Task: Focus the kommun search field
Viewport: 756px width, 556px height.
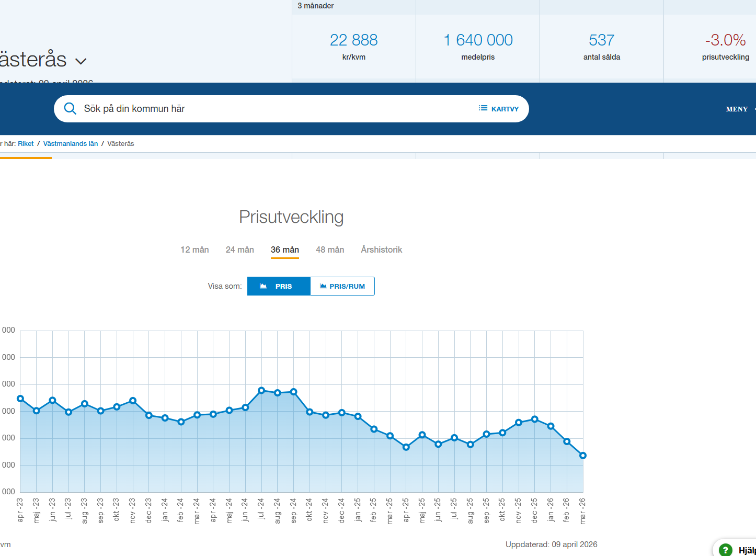Action: [x=272, y=109]
